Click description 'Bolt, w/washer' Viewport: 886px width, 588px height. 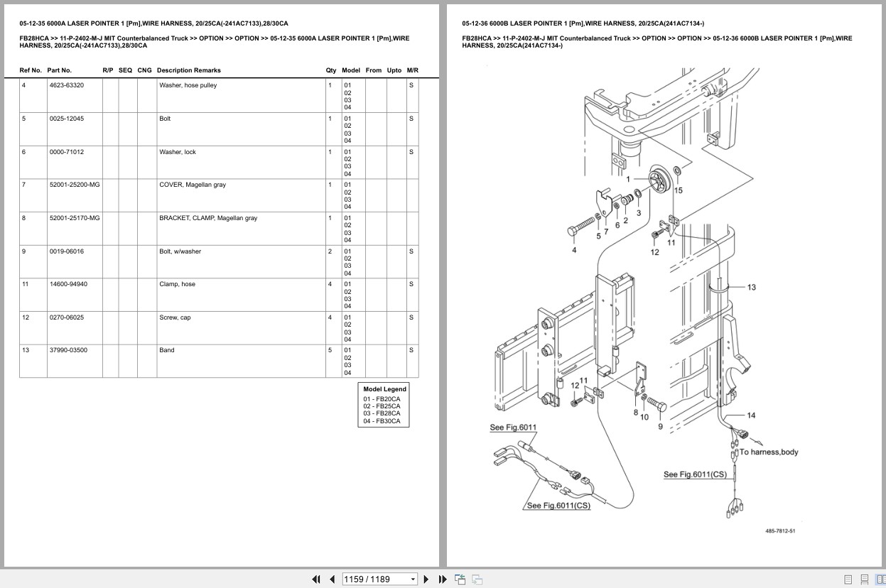[x=180, y=251]
